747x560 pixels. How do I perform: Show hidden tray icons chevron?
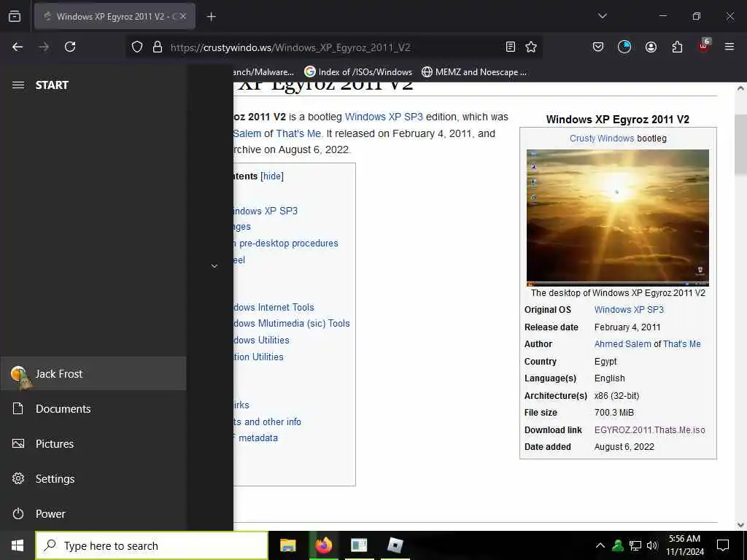(600, 545)
